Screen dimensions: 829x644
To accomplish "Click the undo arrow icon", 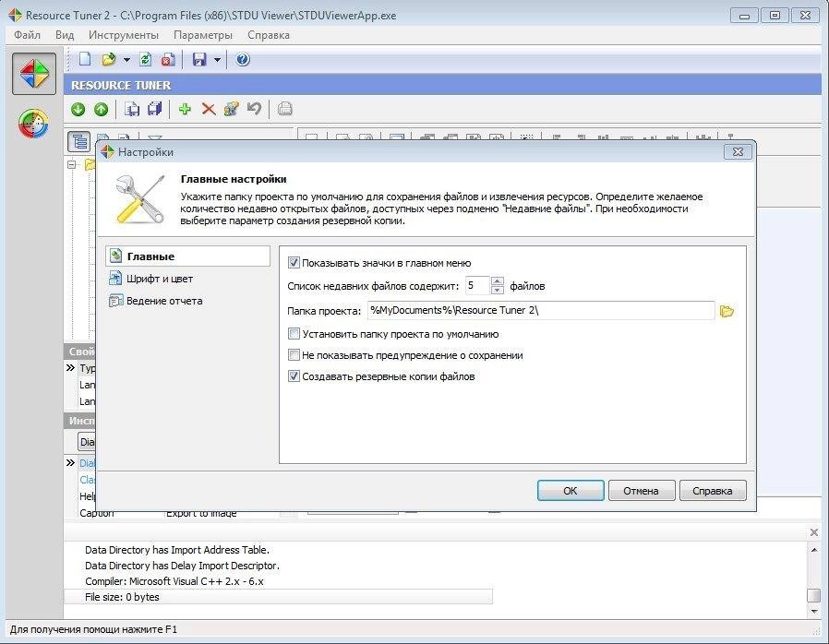I will click(254, 110).
